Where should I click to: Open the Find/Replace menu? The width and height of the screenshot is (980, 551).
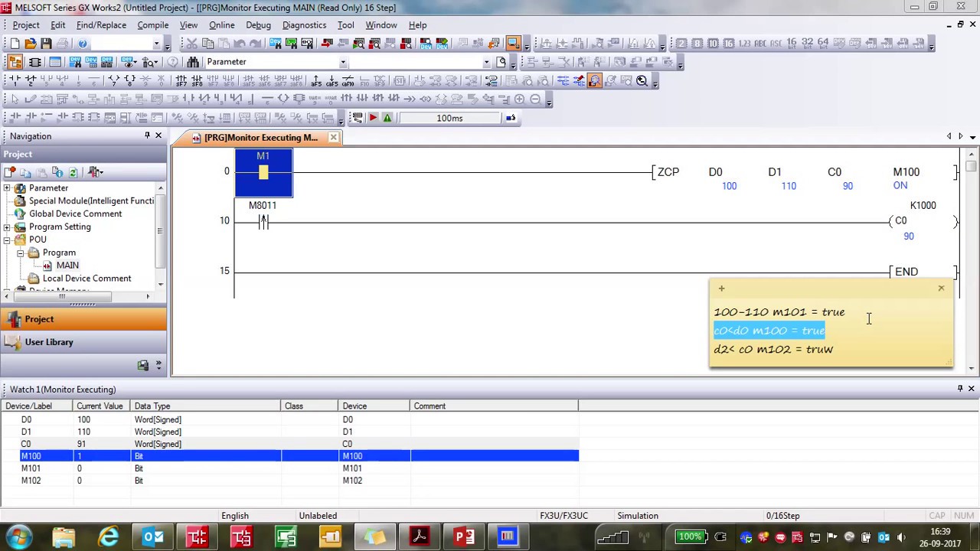coord(101,25)
